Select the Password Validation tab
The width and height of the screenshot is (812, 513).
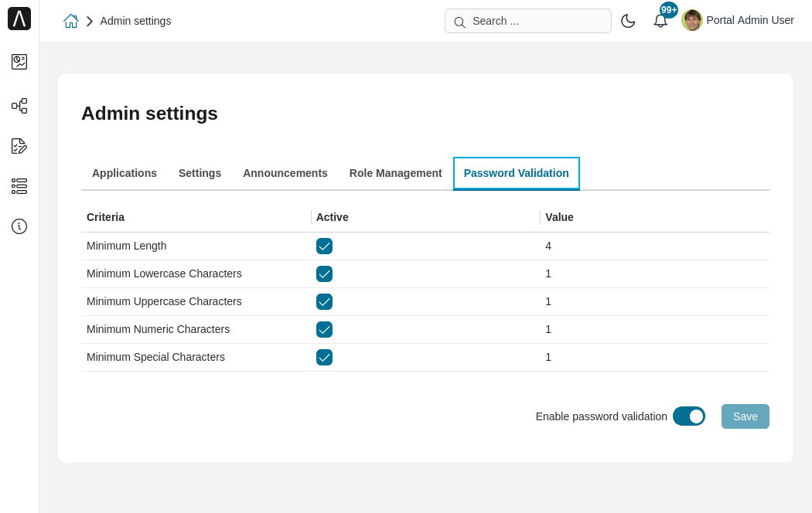[x=517, y=173]
